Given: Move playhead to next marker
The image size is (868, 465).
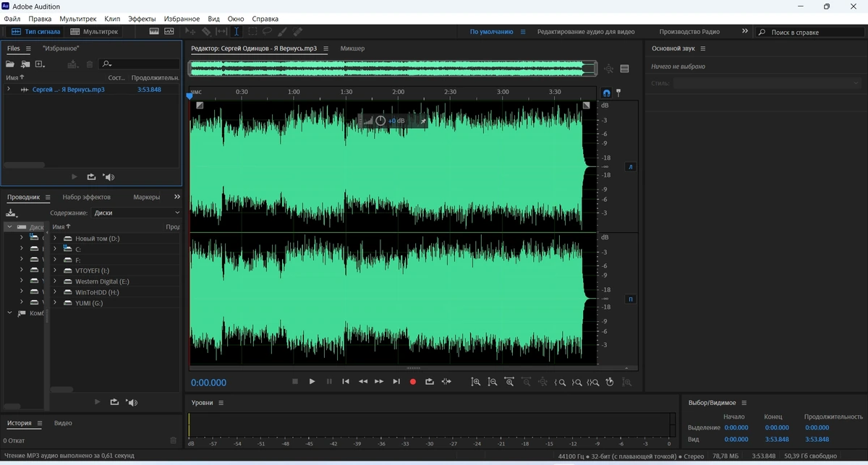Looking at the screenshot, I should pos(396,381).
